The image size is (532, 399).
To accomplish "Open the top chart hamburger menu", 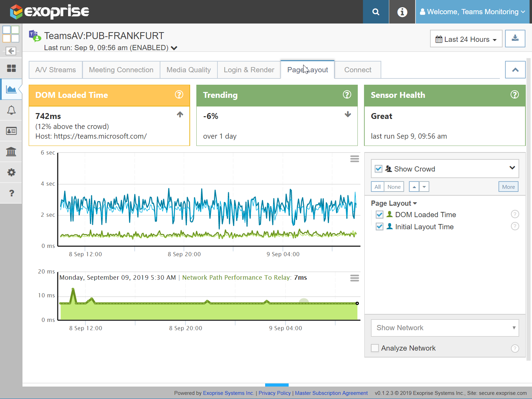I will point(355,159).
